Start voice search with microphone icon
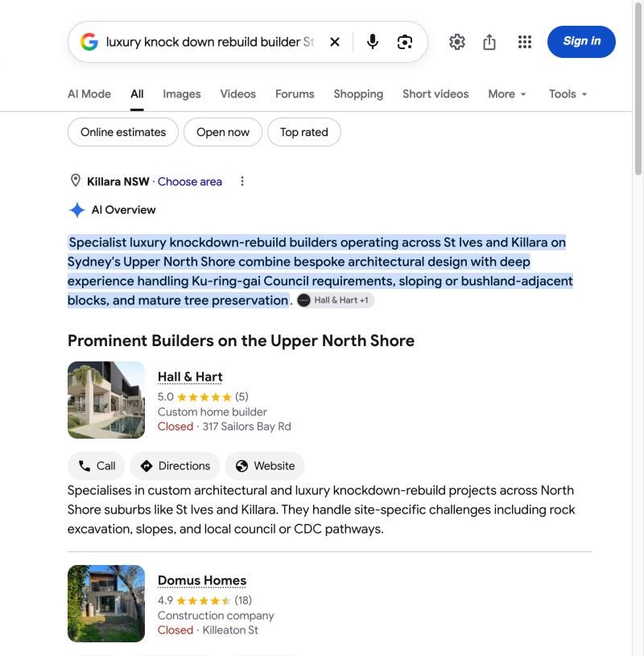 tap(373, 42)
